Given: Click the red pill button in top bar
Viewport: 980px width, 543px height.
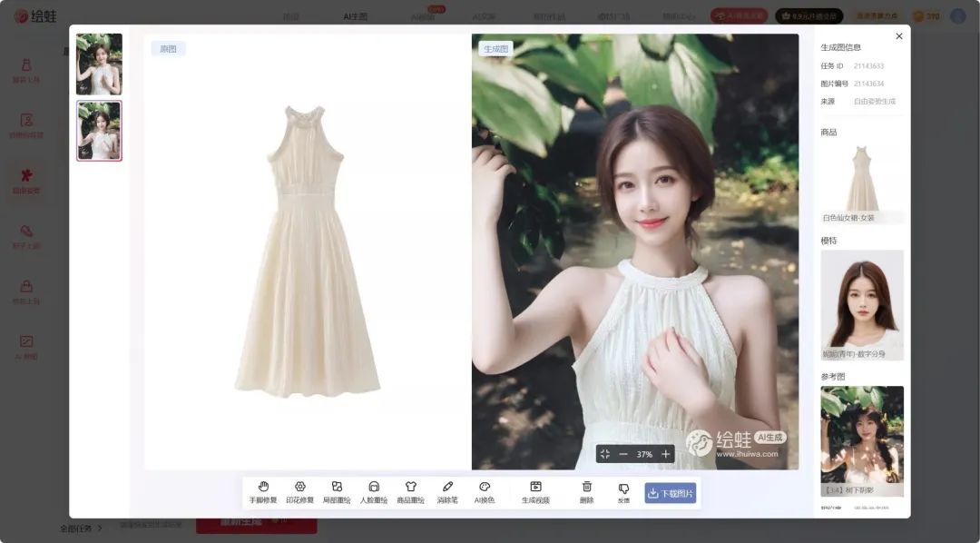Looking at the screenshot, I should click(x=739, y=15).
